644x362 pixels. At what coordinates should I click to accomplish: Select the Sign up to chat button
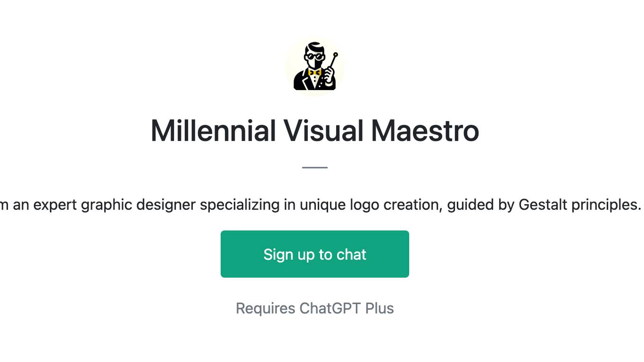pos(315,254)
